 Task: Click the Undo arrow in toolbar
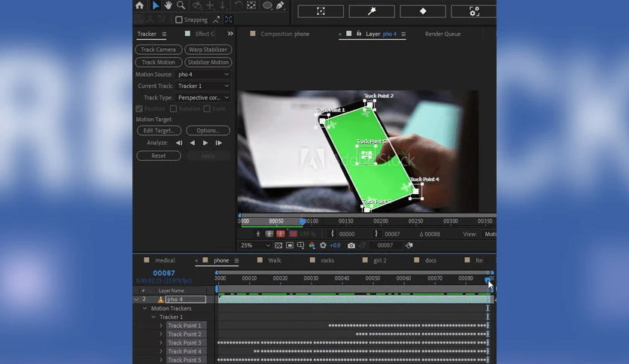pyautogui.click(x=239, y=5)
